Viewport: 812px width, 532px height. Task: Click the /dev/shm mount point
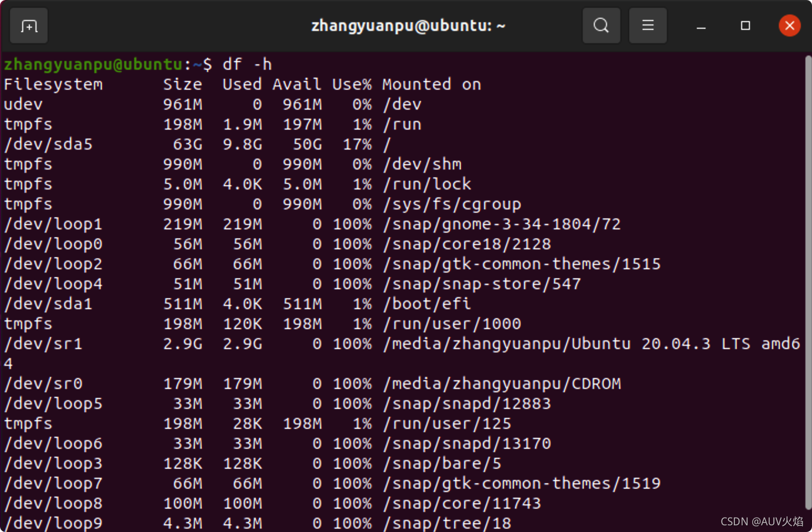(422, 164)
